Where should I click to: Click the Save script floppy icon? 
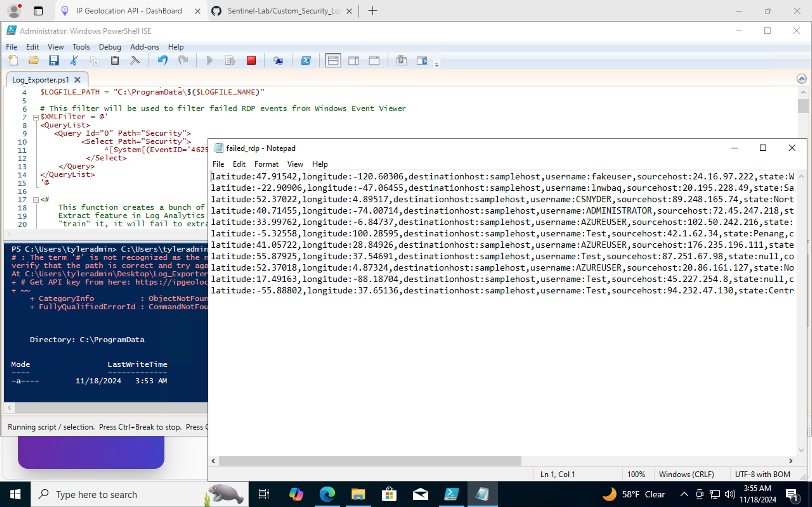pos(54,61)
